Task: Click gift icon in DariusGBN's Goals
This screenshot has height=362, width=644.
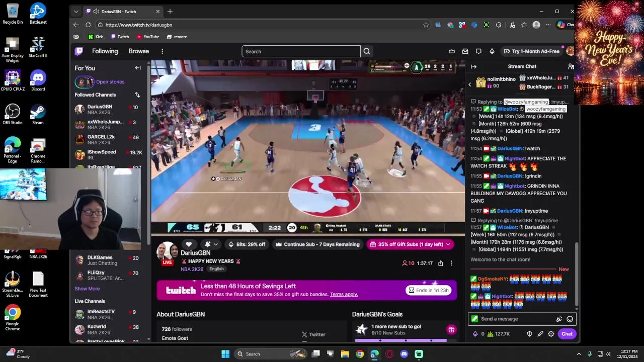Action: coord(451,330)
